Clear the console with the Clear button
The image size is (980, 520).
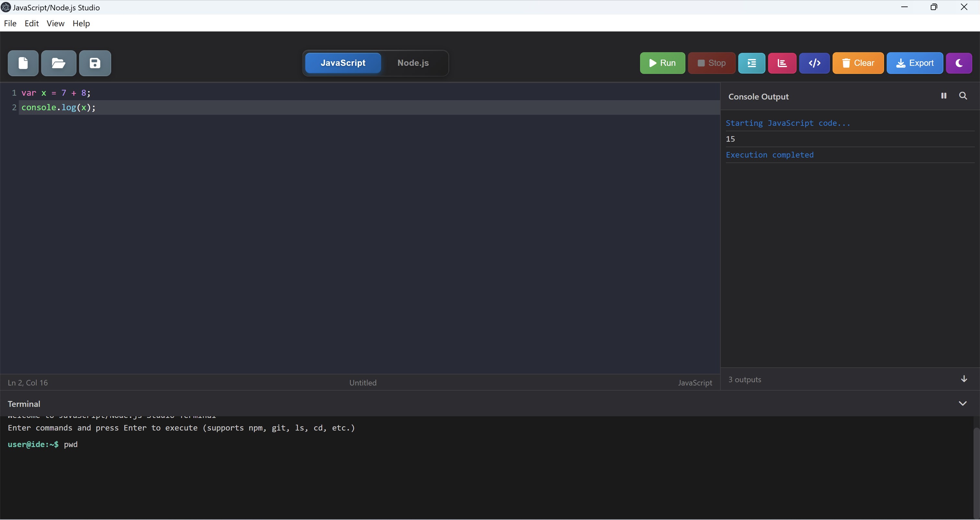(x=858, y=63)
